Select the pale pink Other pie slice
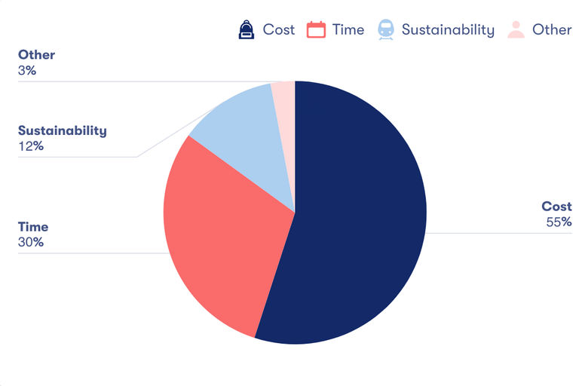588x386 pixels. click(x=285, y=98)
